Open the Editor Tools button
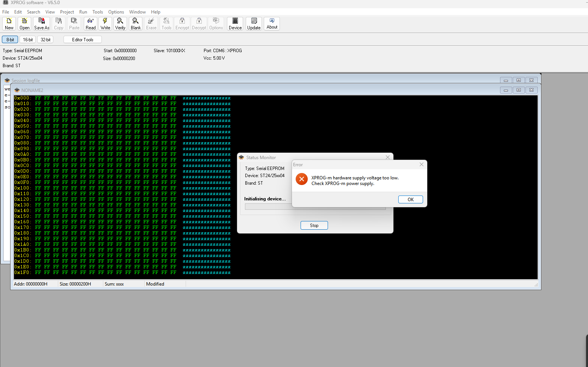 pyautogui.click(x=83, y=39)
